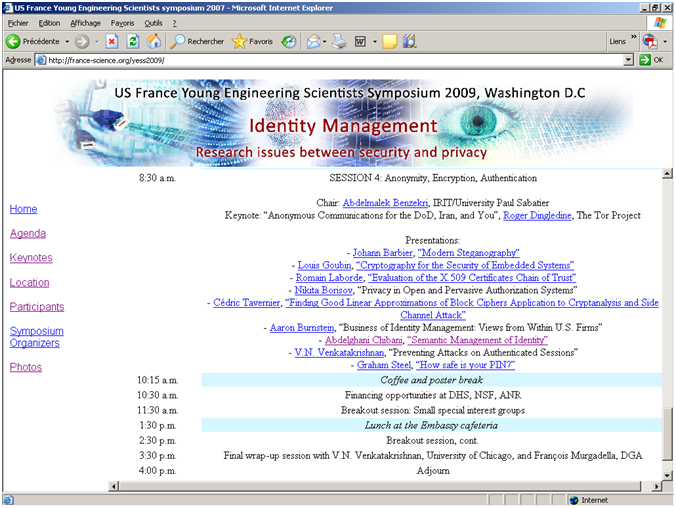Follow the Romain Laborde link
Screen dimensions: 676x508
[329, 278]
